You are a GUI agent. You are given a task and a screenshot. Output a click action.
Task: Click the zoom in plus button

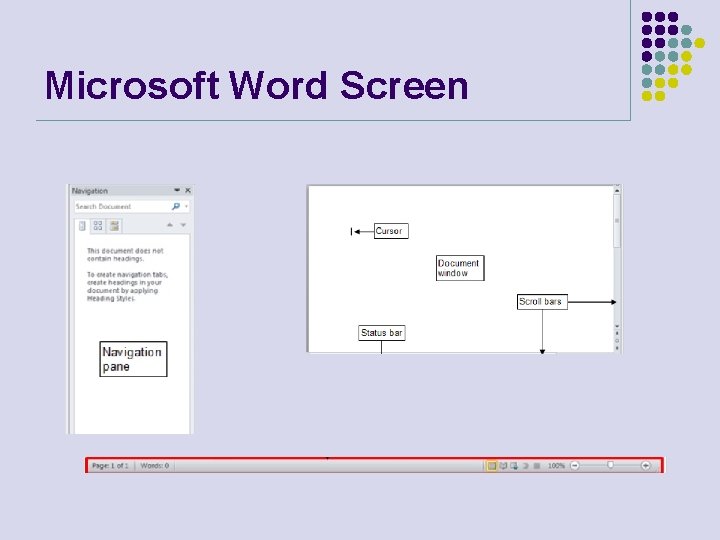[646, 466]
